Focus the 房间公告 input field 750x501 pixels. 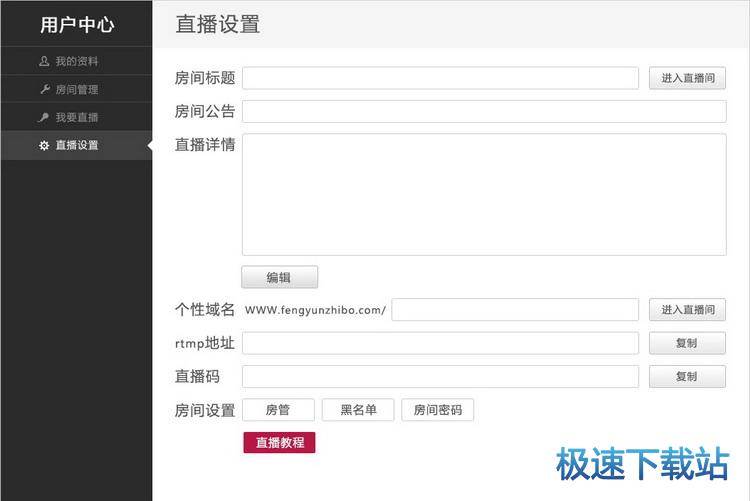tap(484, 111)
